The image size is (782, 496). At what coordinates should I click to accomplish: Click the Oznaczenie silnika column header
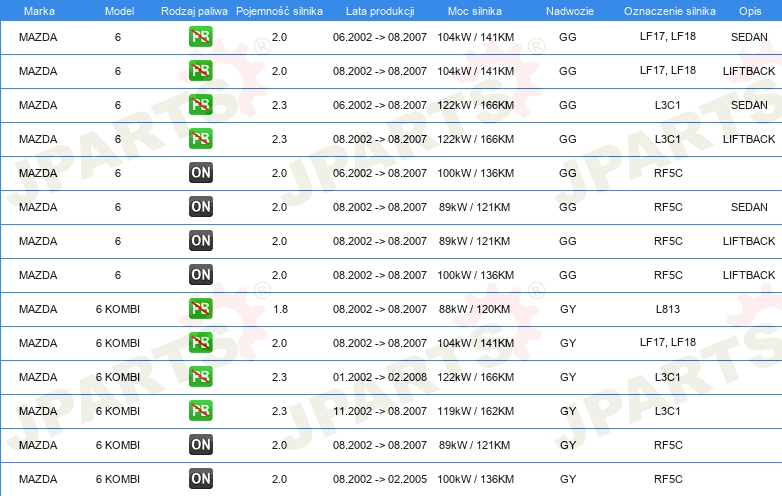(670, 11)
